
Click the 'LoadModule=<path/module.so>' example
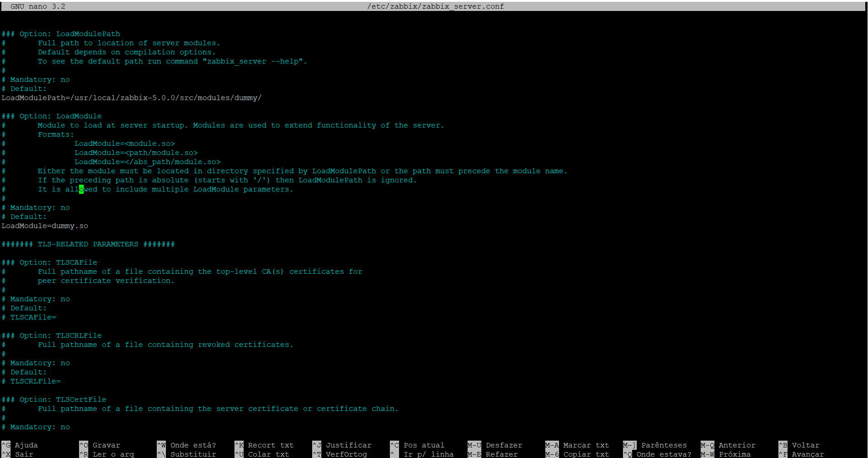pyautogui.click(x=136, y=153)
